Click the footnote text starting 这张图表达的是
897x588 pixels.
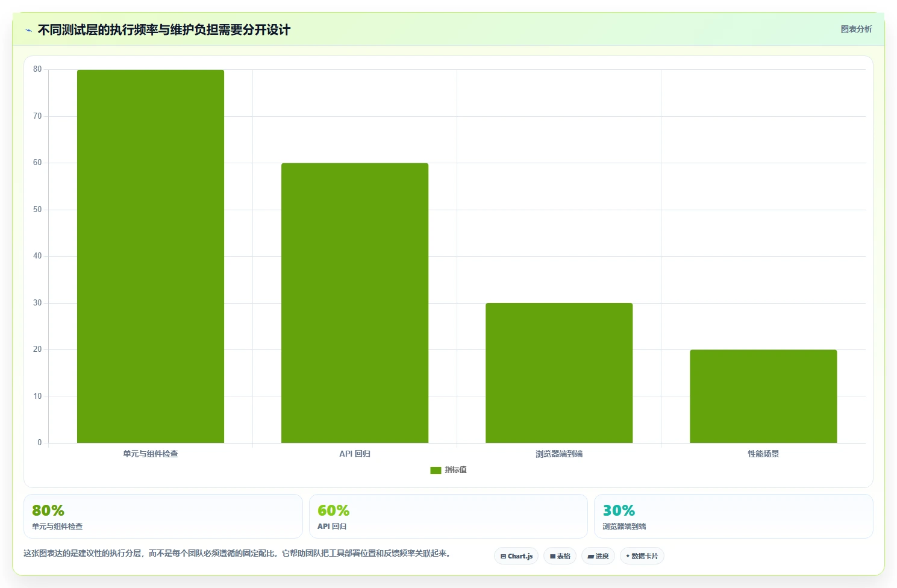[238, 553]
